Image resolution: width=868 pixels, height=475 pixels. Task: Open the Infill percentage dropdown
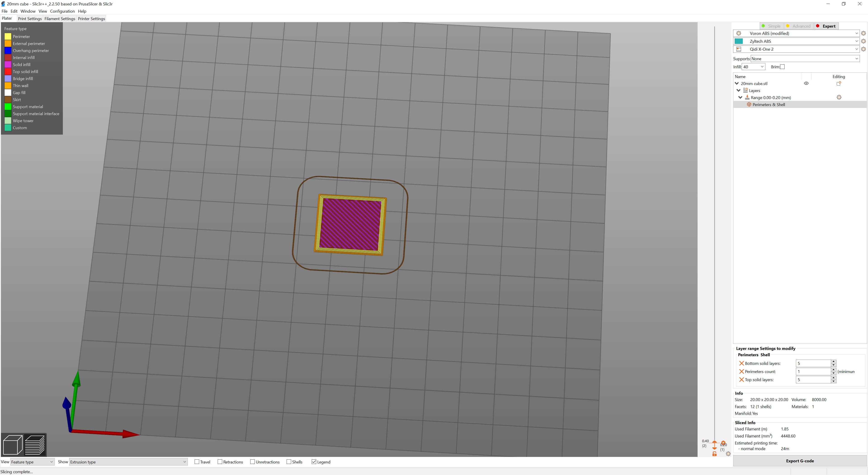(763, 66)
